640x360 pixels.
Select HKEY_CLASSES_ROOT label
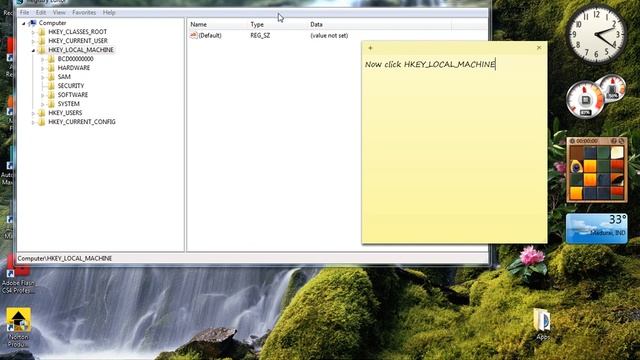78,32
